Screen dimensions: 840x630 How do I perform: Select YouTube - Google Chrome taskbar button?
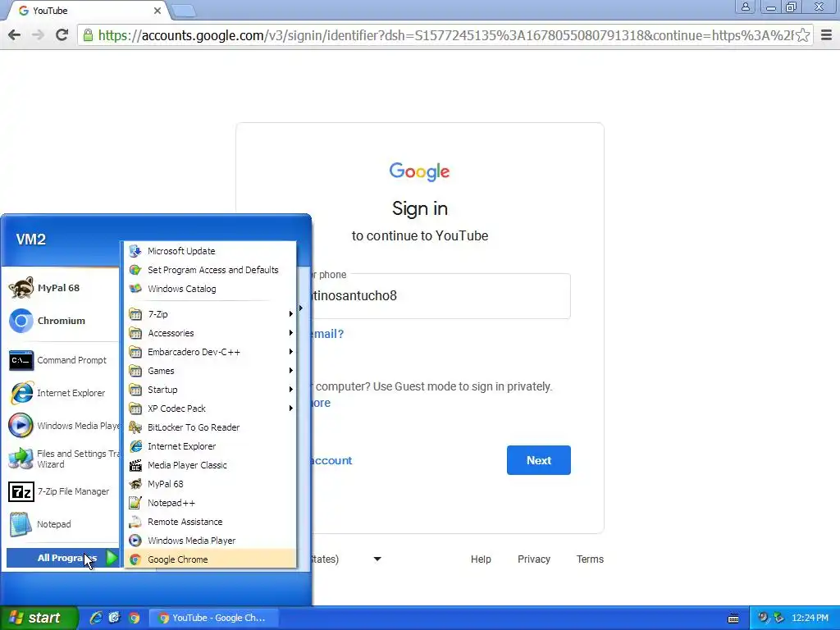(x=215, y=618)
